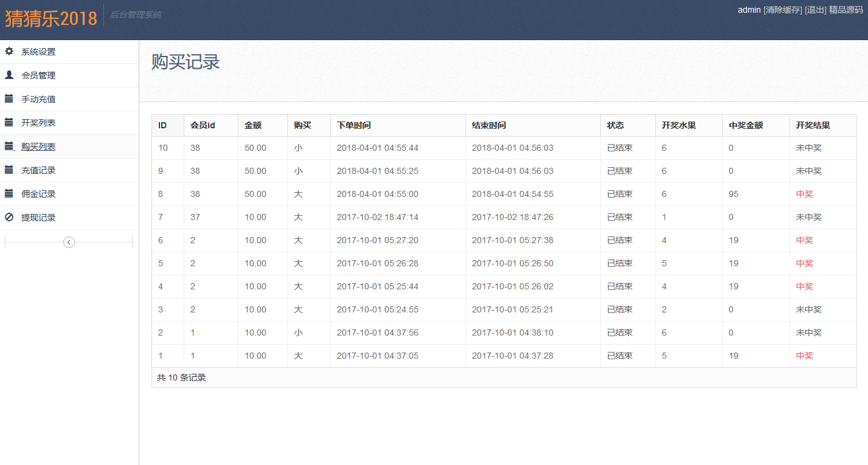Screen dimensions: 868x465
Task: Click the 猜猜乐2018 logo title
Action: [x=51, y=18]
